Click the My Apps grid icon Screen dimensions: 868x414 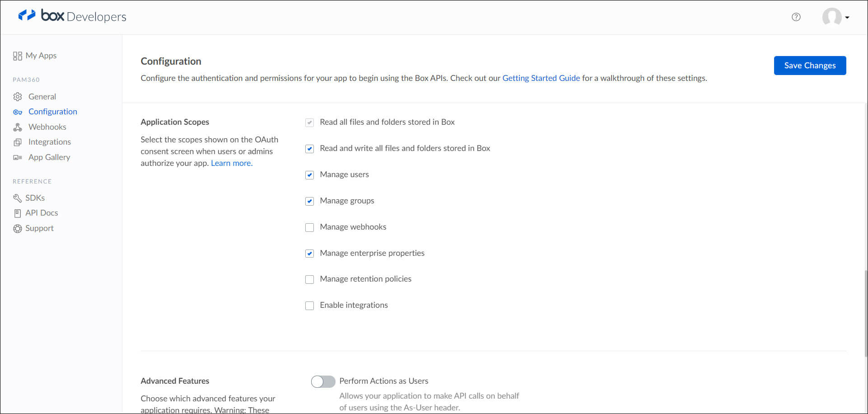[x=18, y=56]
